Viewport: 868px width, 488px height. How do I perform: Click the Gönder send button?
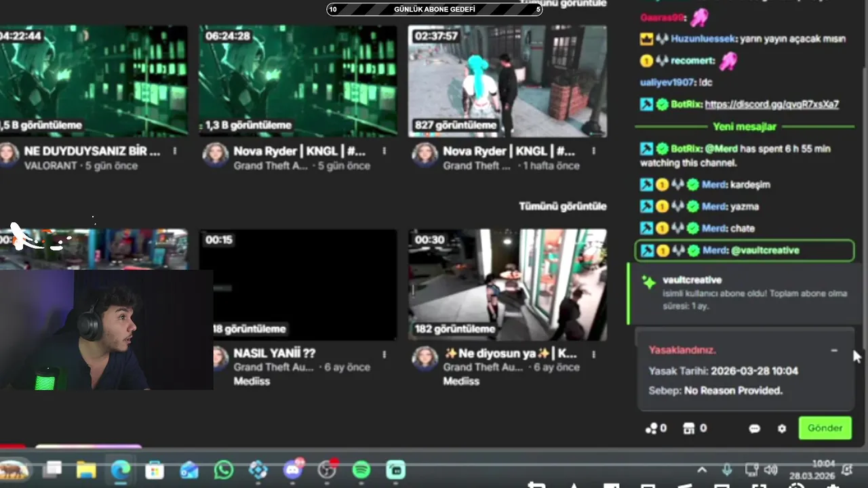coord(825,428)
